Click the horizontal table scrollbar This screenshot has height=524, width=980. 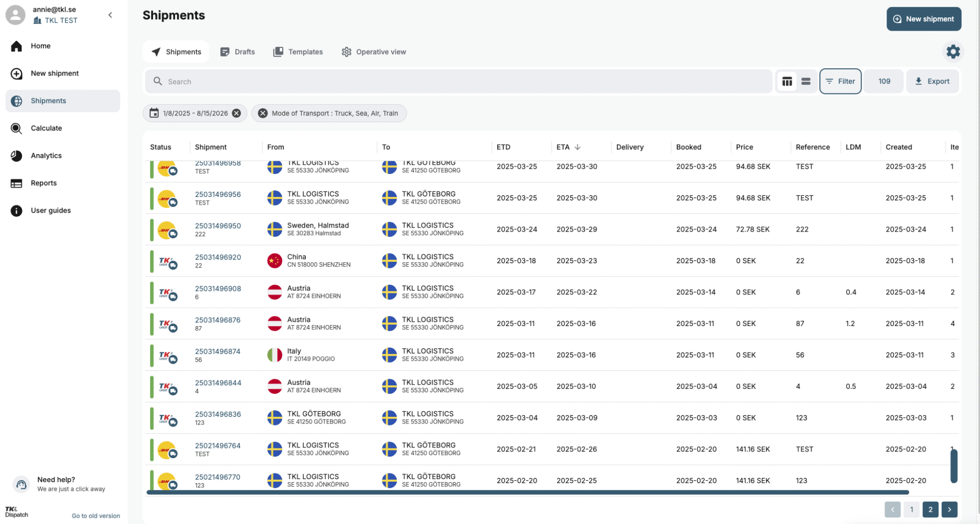pos(527,492)
